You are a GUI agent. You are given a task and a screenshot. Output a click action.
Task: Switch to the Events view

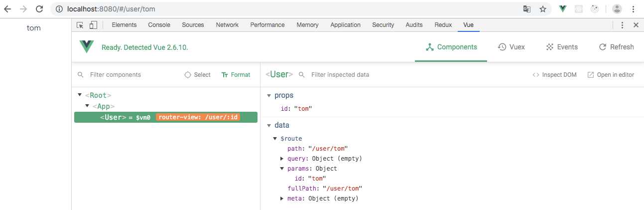(x=561, y=47)
